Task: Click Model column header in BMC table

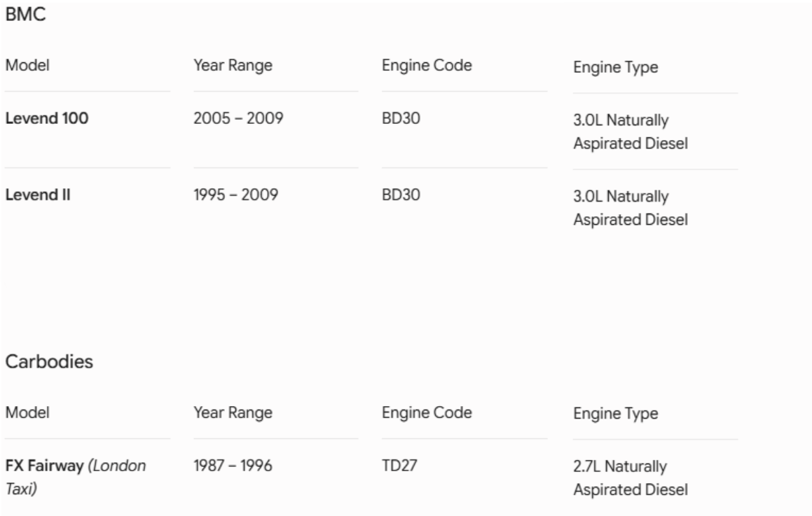Action: 27,65
